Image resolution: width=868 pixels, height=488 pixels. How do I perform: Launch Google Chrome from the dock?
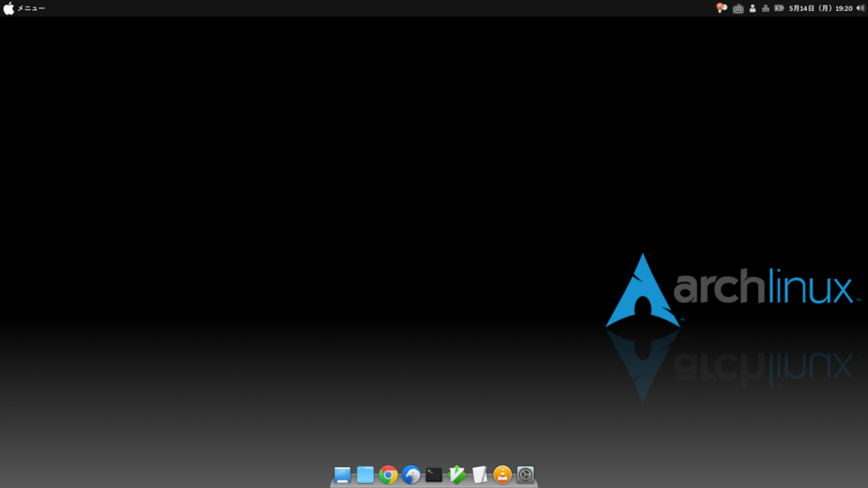pyautogui.click(x=389, y=475)
